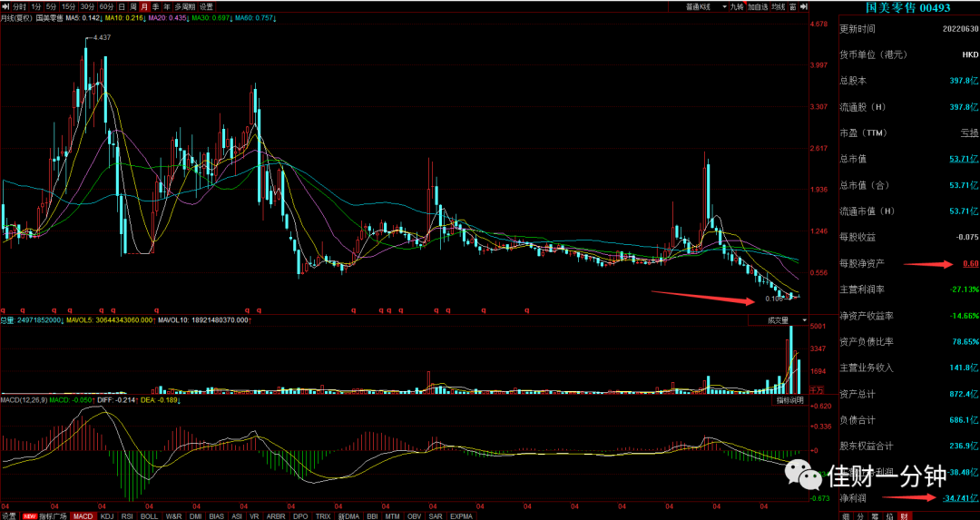
Task: Select the EXPMA indicator tab
Action: pyautogui.click(x=461, y=516)
